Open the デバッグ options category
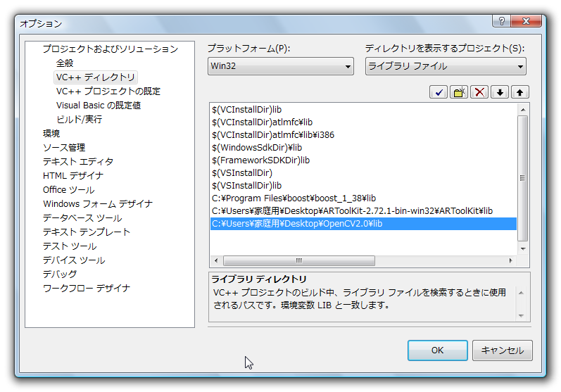Image resolution: width=561 pixels, height=392 pixels. pos(60,274)
